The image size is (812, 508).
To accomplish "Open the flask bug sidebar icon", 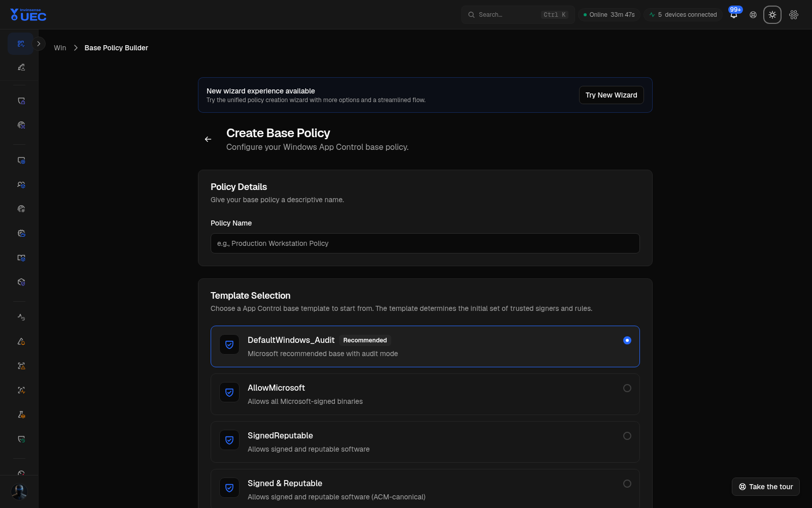I will point(21,415).
